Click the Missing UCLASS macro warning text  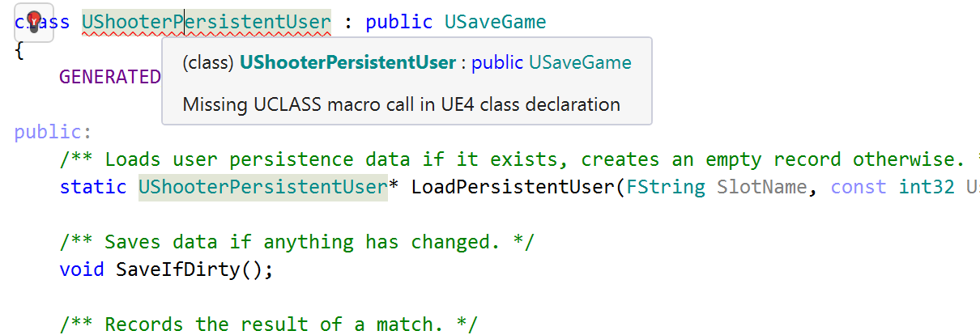click(401, 104)
